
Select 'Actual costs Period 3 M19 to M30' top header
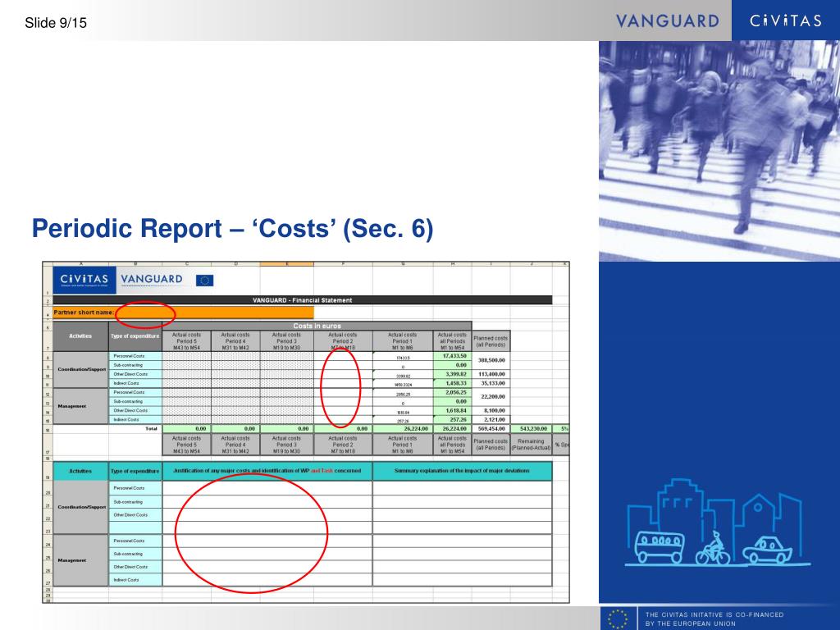pyautogui.click(x=286, y=340)
